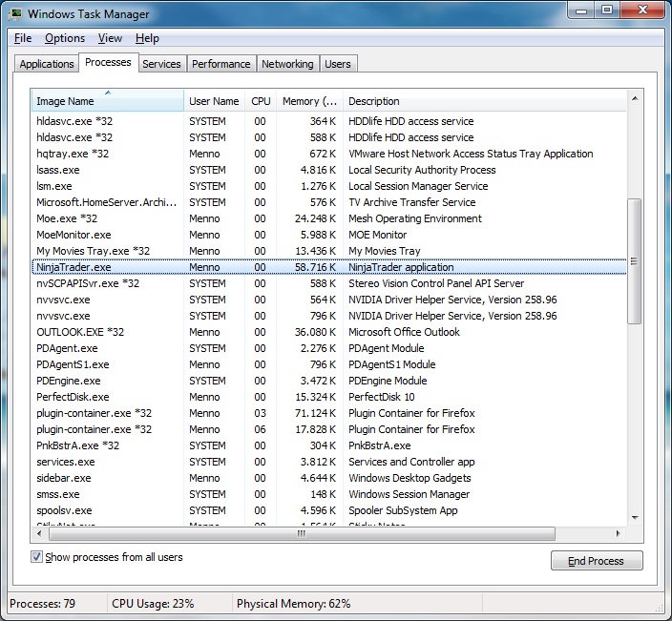Viewport: 672px width, 621px height.
Task: Select the smss.exe process
Action: coord(329,494)
